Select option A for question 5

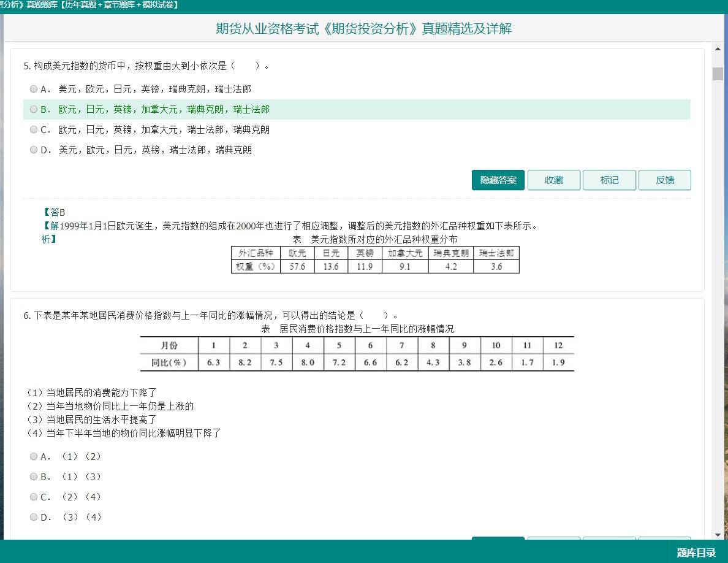point(34,90)
